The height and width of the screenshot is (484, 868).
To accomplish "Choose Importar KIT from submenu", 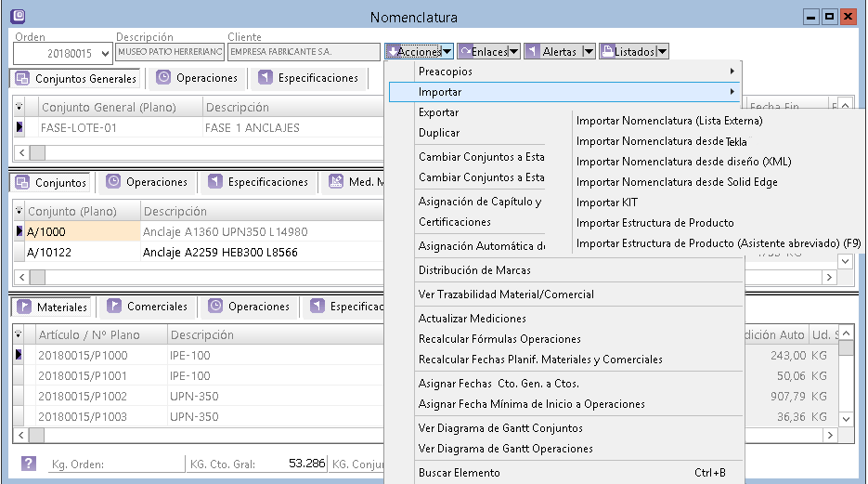I will pyautogui.click(x=606, y=203).
